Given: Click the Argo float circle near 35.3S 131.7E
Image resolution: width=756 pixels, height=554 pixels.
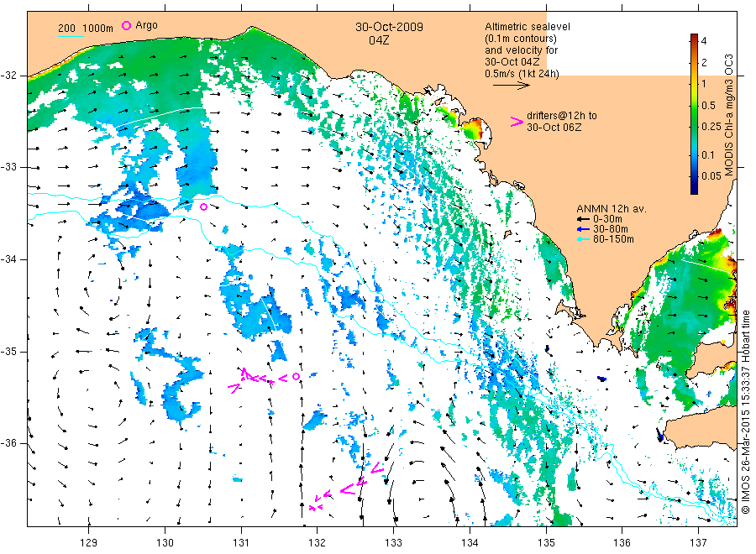Looking at the screenshot, I should click(296, 377).
